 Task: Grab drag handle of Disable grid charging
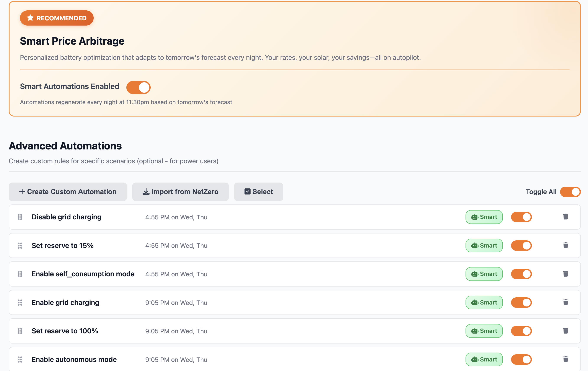20,217
